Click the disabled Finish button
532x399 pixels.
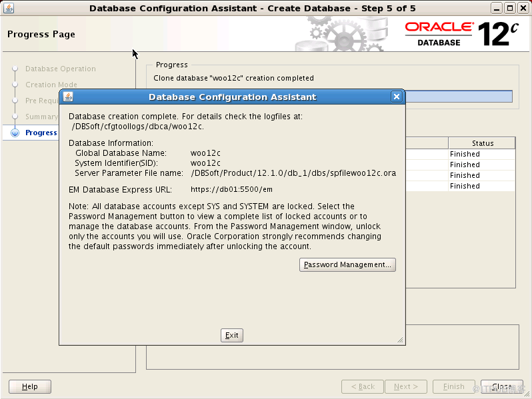453,386
